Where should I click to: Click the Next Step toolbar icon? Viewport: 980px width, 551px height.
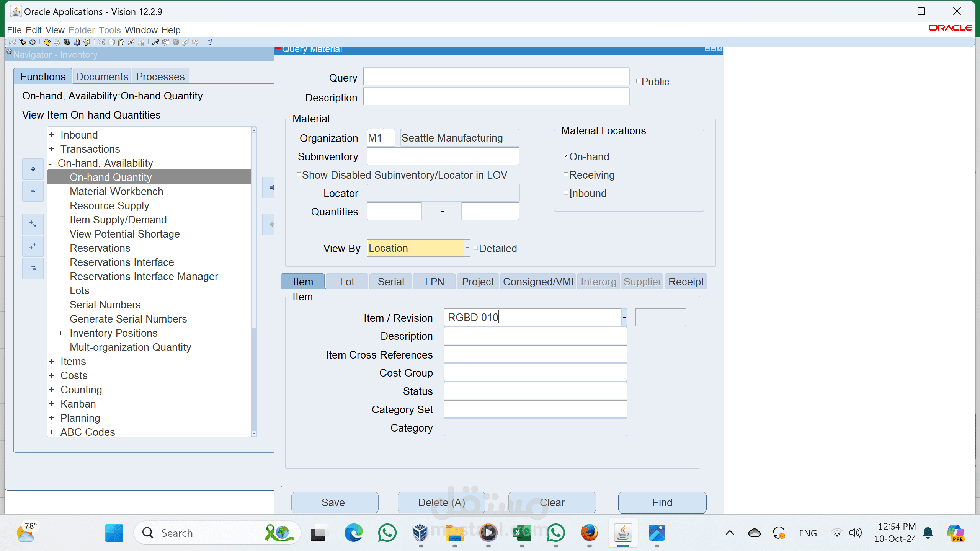(57, 42)
